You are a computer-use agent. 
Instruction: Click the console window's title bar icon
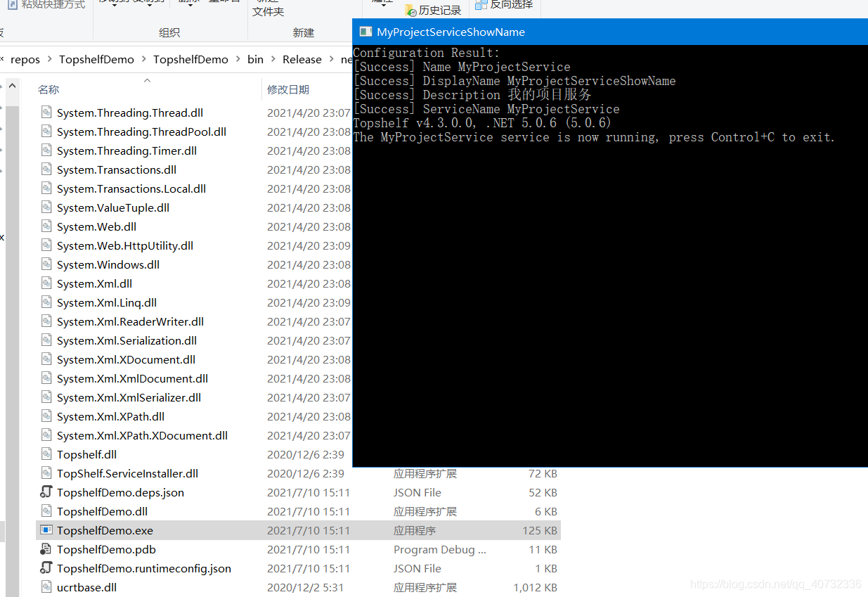point(365,32)
